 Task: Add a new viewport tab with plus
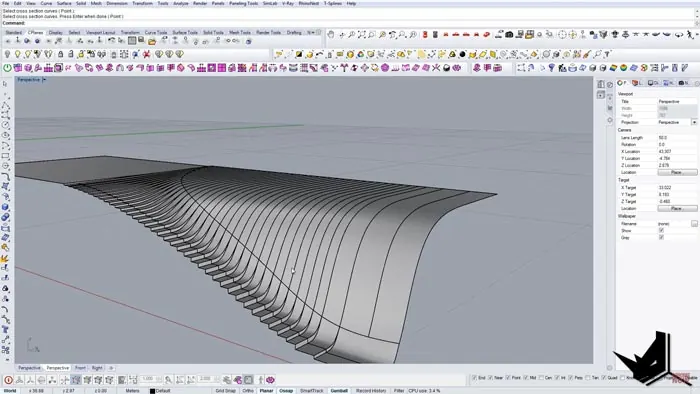coord(111,368)
